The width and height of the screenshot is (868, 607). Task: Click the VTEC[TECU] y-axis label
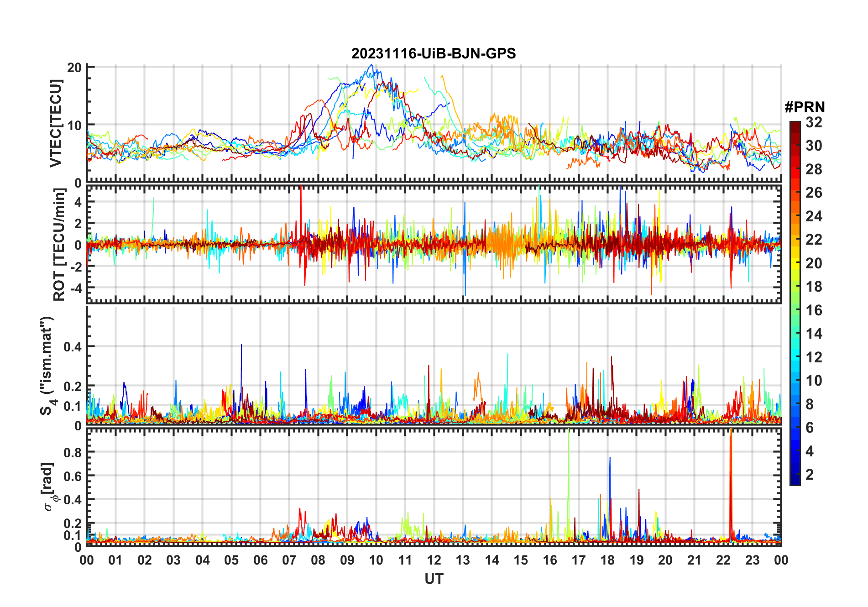(56, 123)
